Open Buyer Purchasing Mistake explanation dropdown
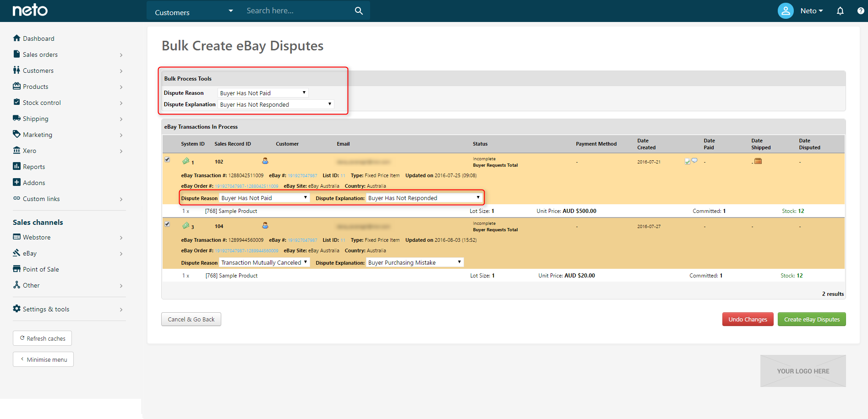 click(x=415, y=262)
